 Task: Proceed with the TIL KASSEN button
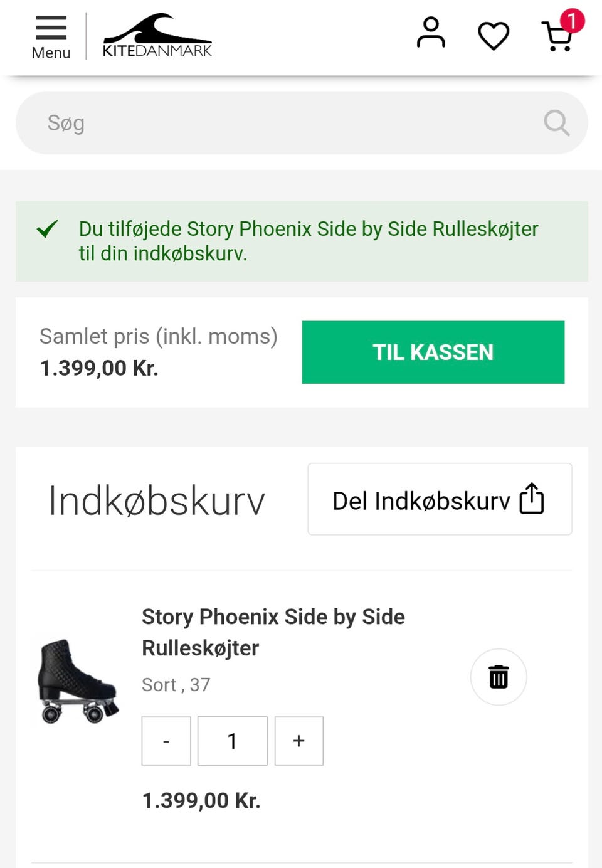click(433, 352)
